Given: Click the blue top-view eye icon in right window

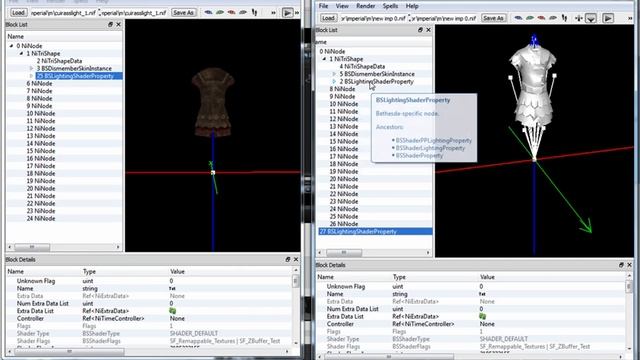Looking at the screenshot, I should click(x=518, y=18).
